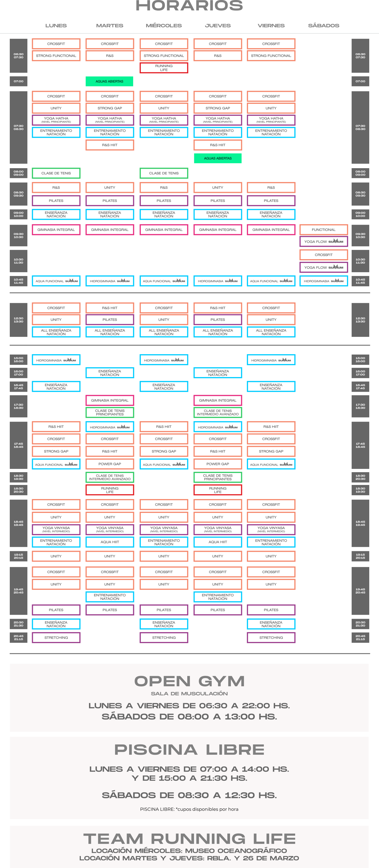Select the SÁBADOS day column header

point(323,26)
